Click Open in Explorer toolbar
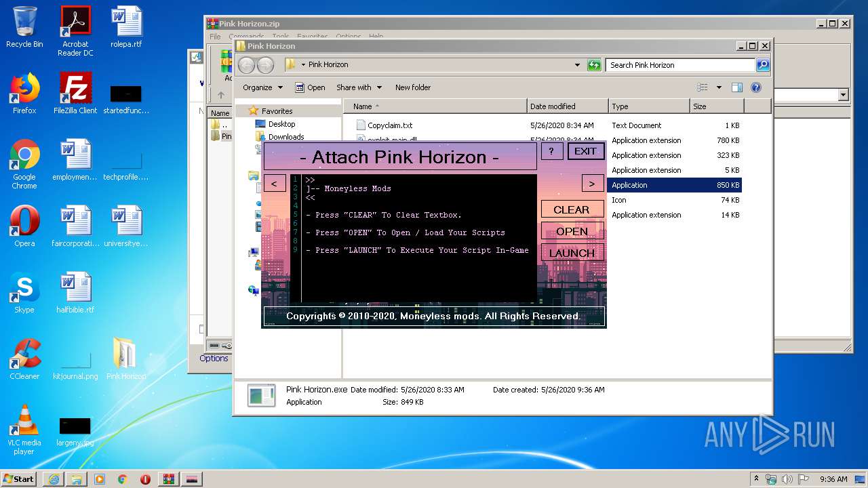The image size is (868, 488). (310, 87)
